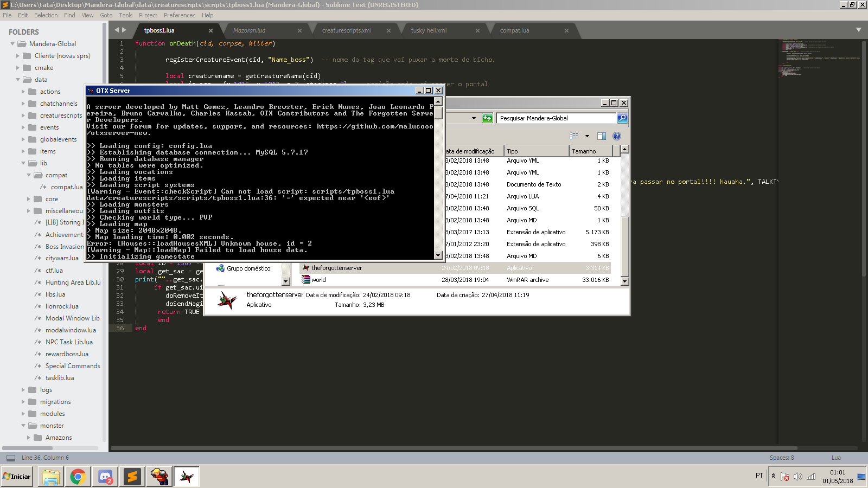The width and height of the screenshot is (868, 488).
Task: Collapse the Mandera-Global root folder
Action: tap(12, 44)
